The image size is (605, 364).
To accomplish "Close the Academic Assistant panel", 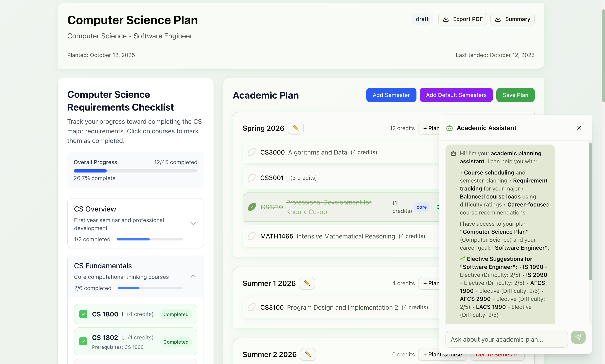I will click(579, 128).
